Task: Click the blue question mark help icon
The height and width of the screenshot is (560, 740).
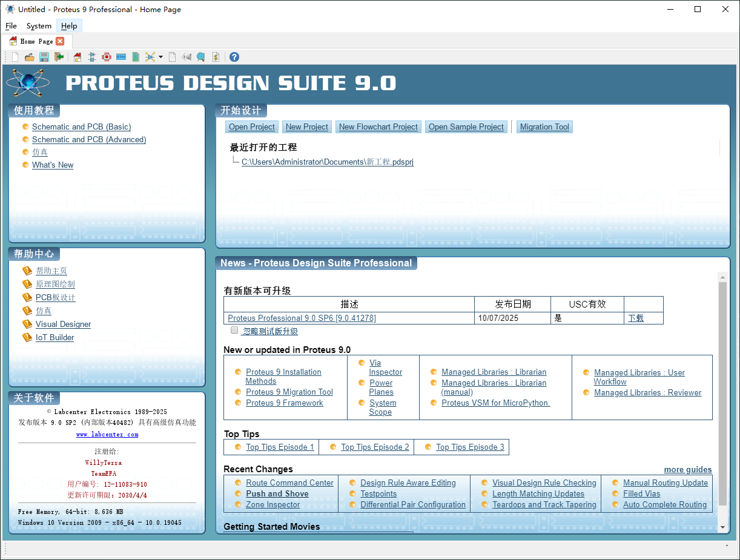Action: pyautogui.click(x=234, y=57)
